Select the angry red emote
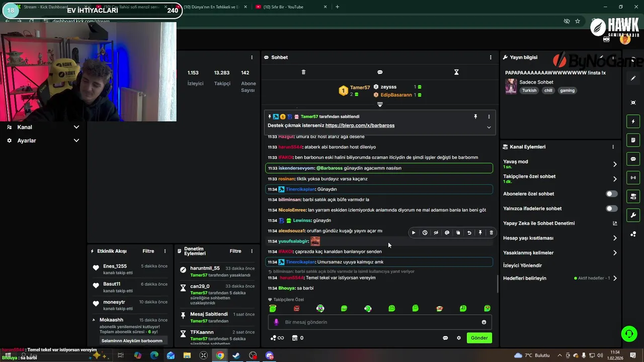Screen dimensions: 644x362 click(296, 308)
